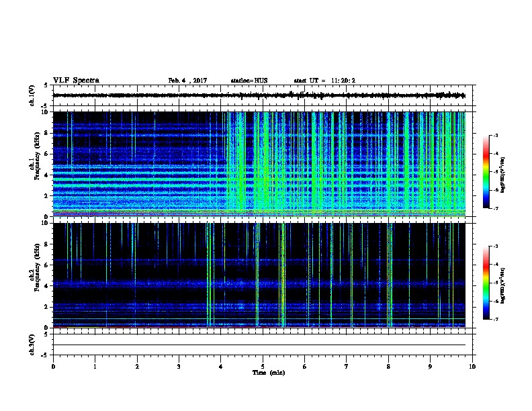The image size is (532, 411).
Task: Click the 'Time (min)' axis label
Action: [x=269, y=373]
